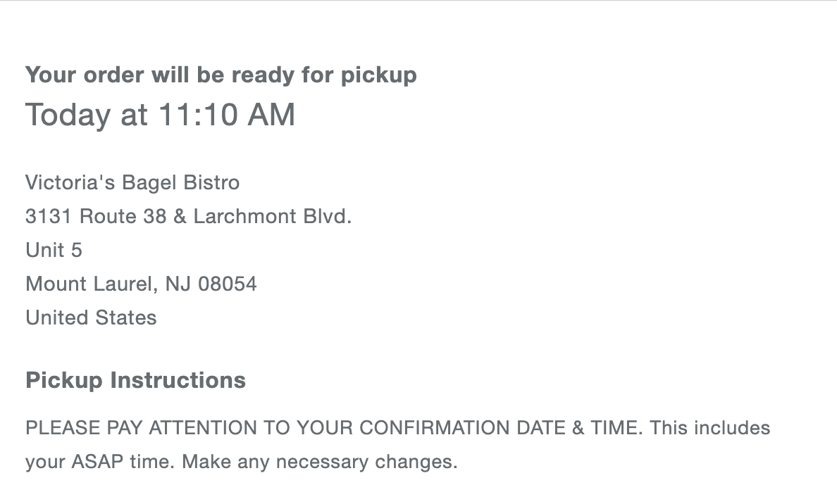This screenshot has width=837, height=504.
Task: Click the Victoria's Bagel Bistro name
Action: coord(132,182)
